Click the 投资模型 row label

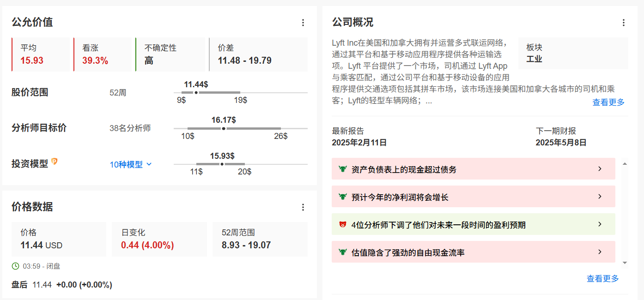pyautogui.click(x=30, y=163)
